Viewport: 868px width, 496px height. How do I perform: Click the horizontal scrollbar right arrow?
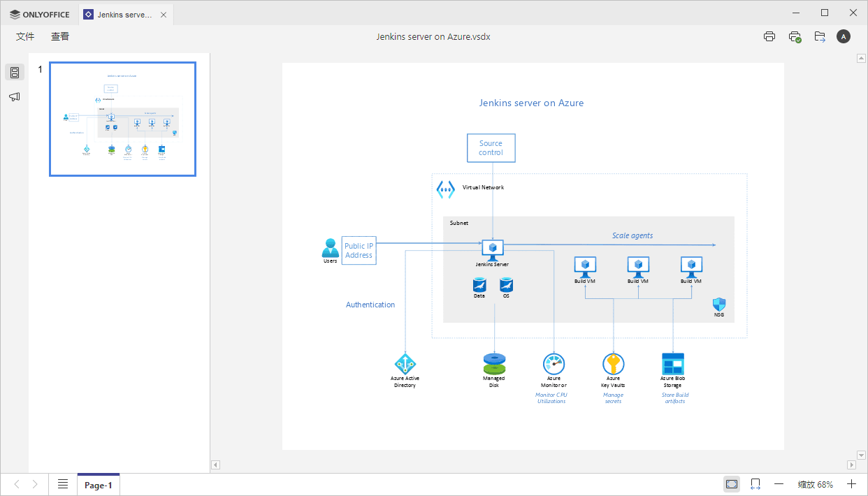tap(852, 465)
